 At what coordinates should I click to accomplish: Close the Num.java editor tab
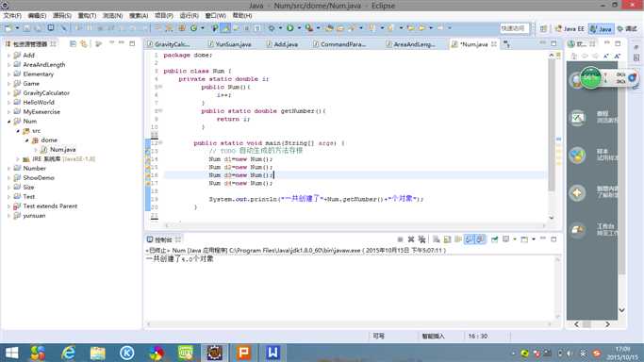(494, 44)
